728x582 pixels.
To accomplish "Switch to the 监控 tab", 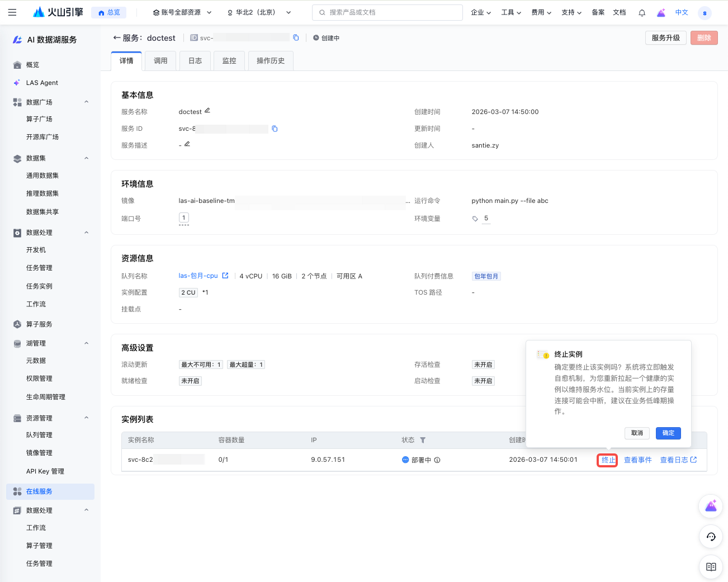I will [229, 61].
